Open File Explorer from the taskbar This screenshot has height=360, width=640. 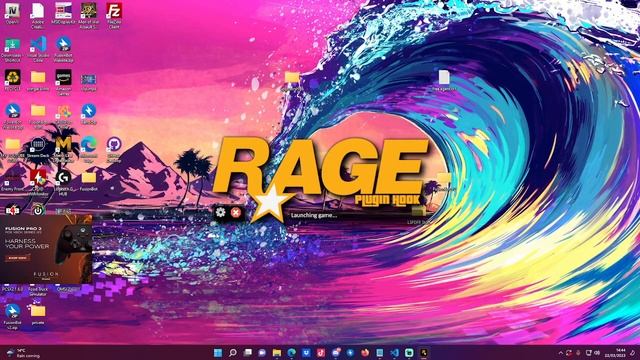(x=277, y=353)
